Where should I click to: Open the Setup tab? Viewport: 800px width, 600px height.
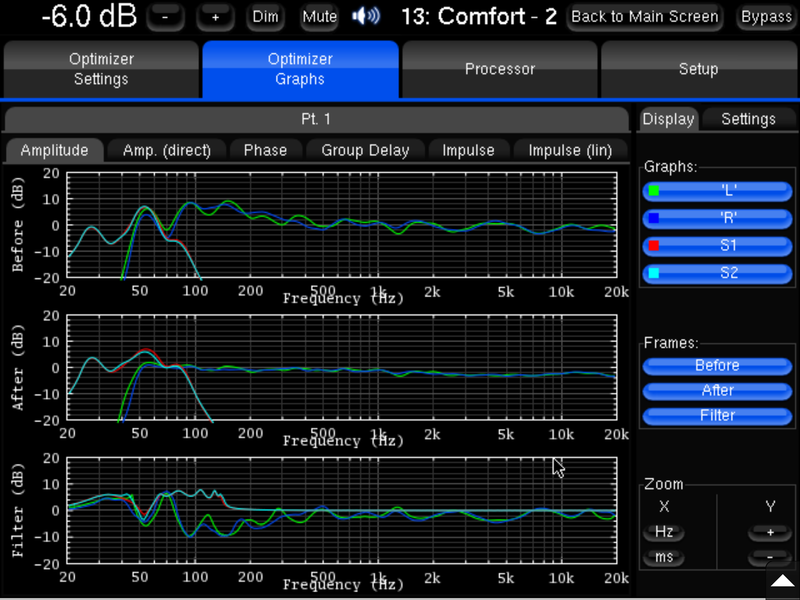pyautogui.click(x=698, y=69)
